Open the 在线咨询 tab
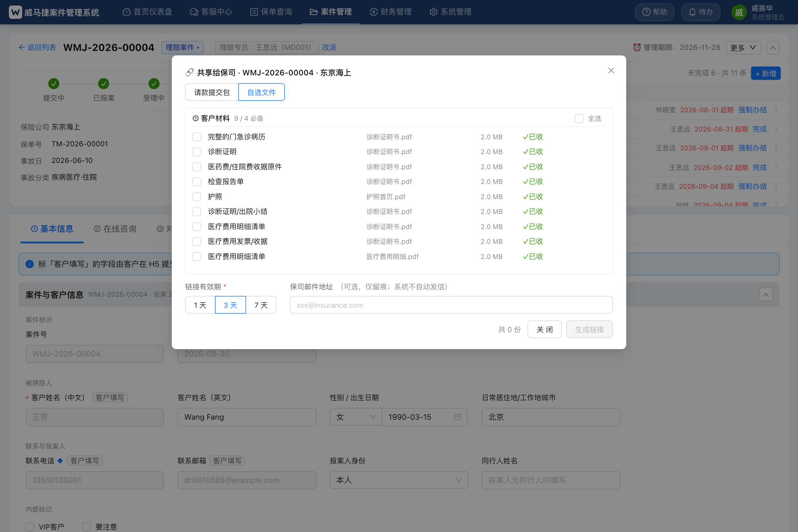Image resolution: width=798 pixels, height=532 pixels. (x=115, y=229)
